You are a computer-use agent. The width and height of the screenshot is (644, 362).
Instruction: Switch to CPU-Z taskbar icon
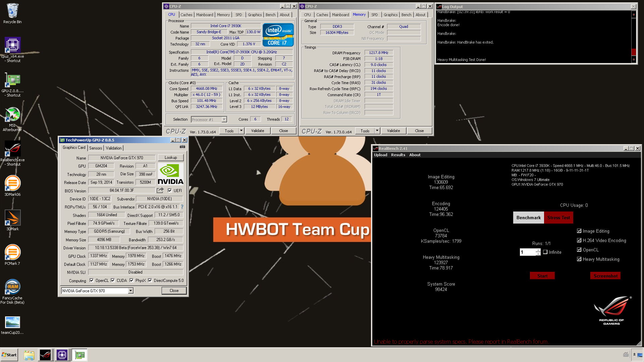click(62, 355)
